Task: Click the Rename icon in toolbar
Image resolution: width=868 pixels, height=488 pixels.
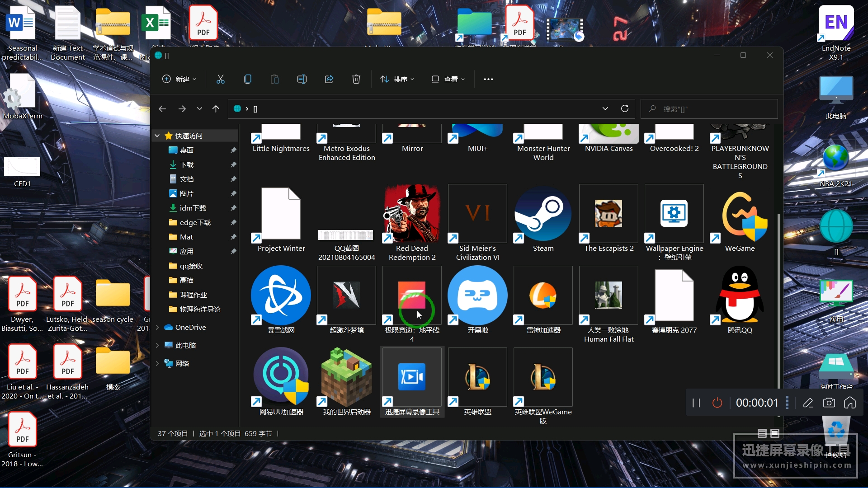Action: coord(302,79)
